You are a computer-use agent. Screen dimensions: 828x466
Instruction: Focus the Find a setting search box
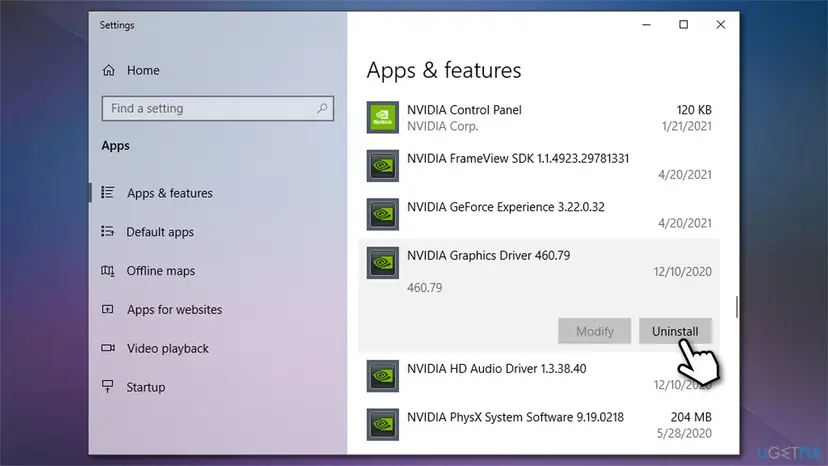[x=218, y=108]
